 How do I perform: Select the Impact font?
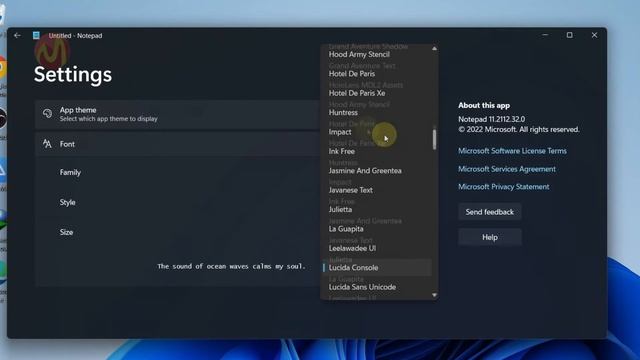[340, 132]
